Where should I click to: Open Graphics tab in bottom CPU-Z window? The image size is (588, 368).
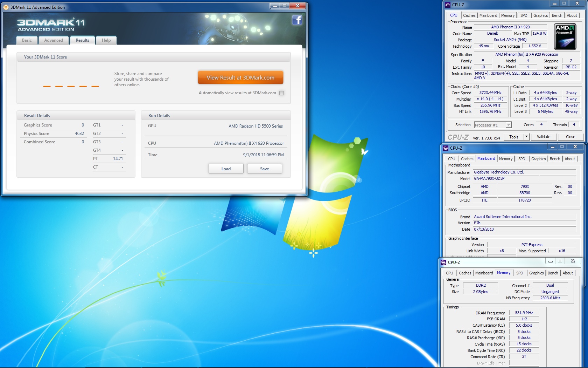coord(536,273)
